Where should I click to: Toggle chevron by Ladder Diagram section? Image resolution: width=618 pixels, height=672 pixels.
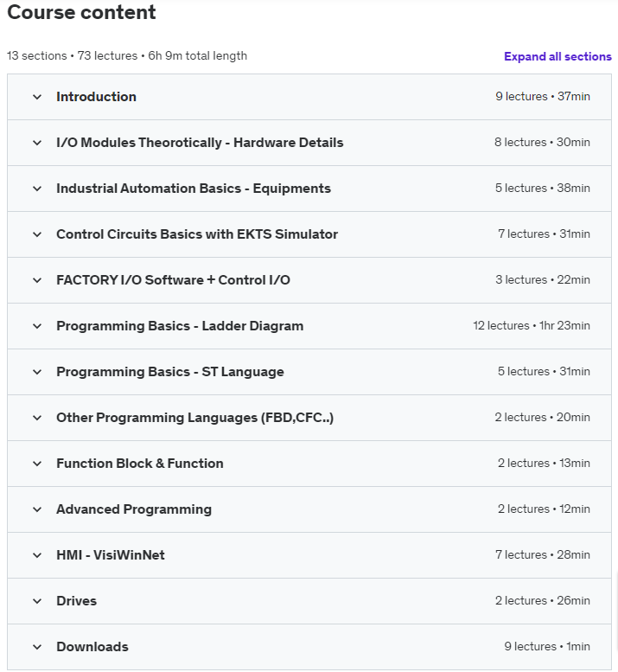click(37, 326)
